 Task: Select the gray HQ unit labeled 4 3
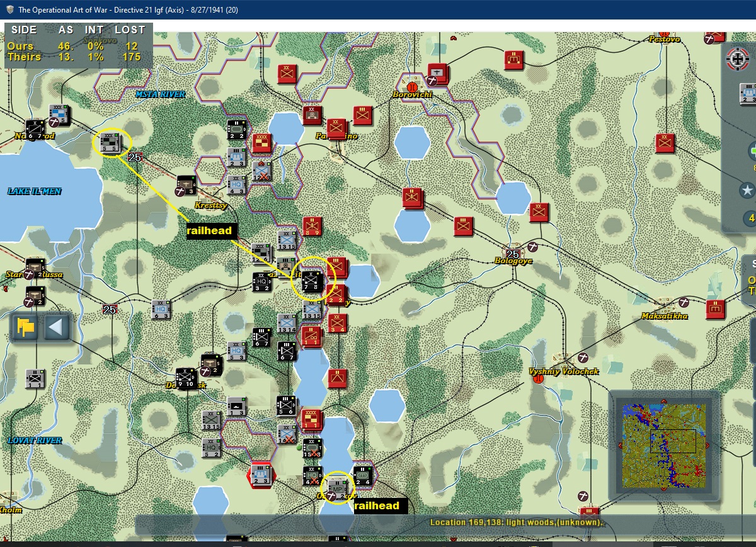coord(237,184)
